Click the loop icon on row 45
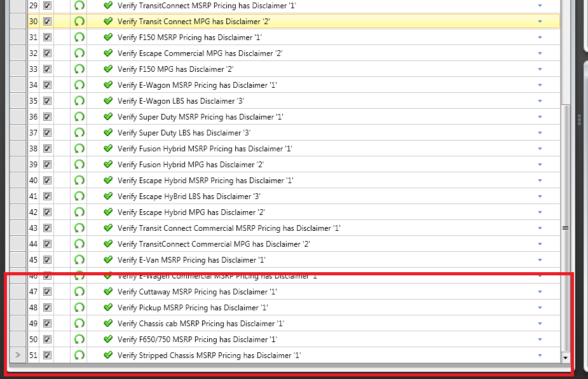This screenshot has width=588, height=379. pos(79,259)
